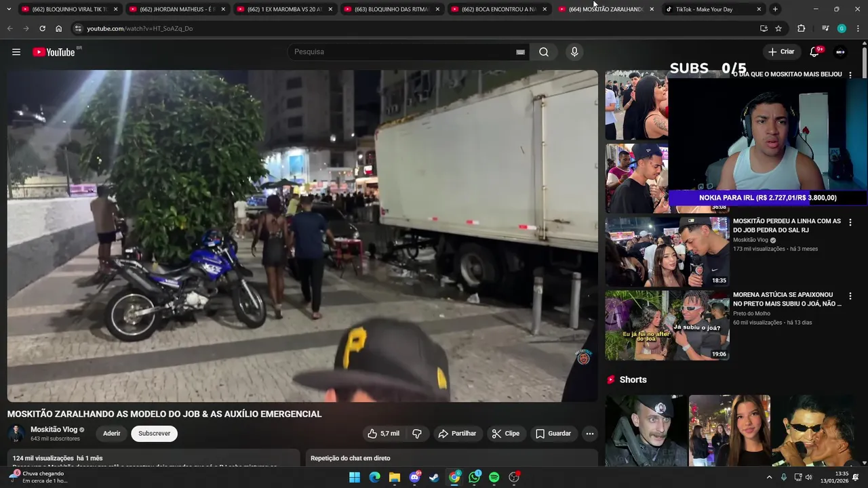Click the Guardar button

point(553,434)
